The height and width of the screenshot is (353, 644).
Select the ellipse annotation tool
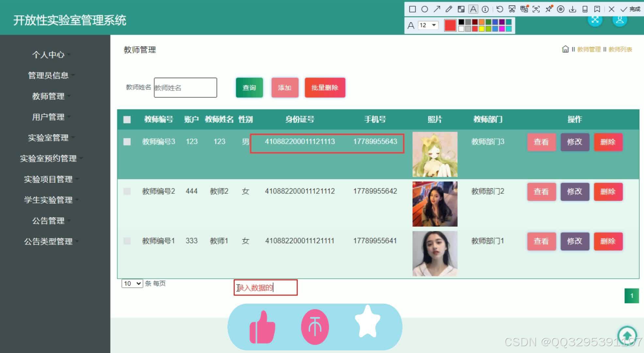coord(425,9)
